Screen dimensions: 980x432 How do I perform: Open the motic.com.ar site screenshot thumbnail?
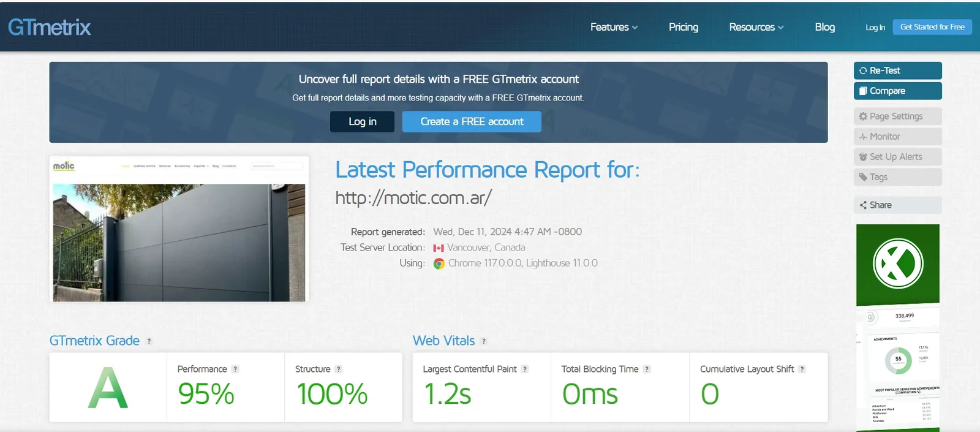pyautogui.click(x=179, y=229)
